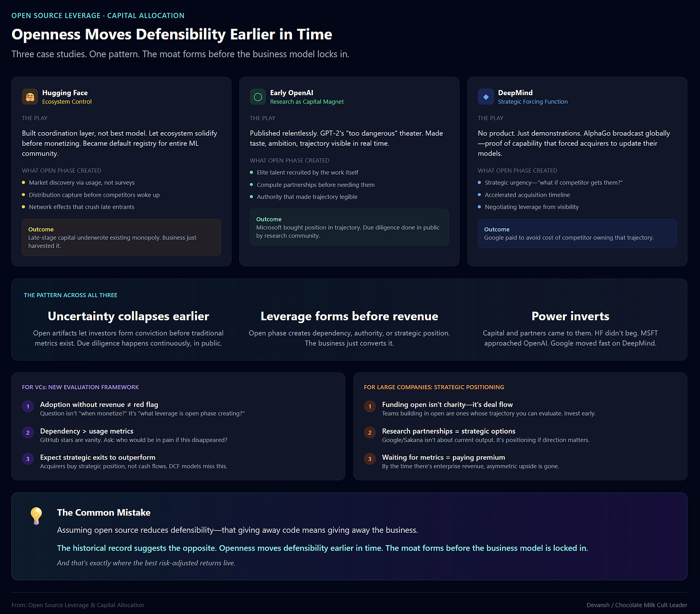This screenshot has height=614, width=700.
Task: Click the Ecosystem Control subtitle
Action: [67, 102]
